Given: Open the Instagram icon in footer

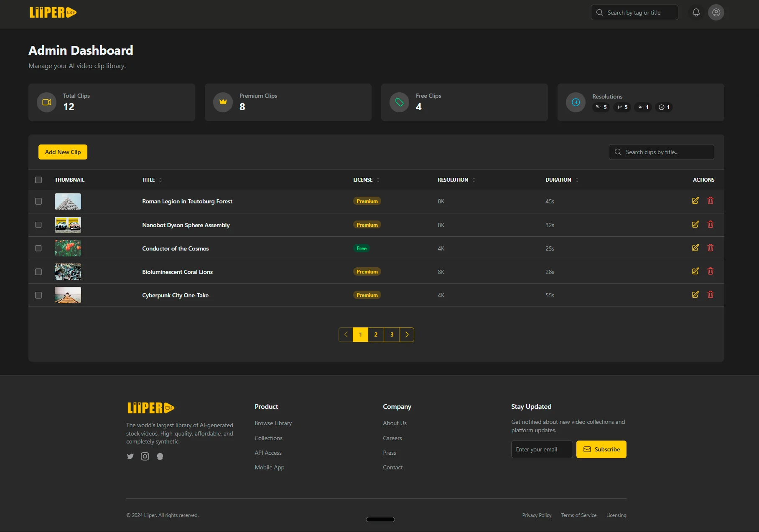Looking at the screenshot, I should pos(145,456).
